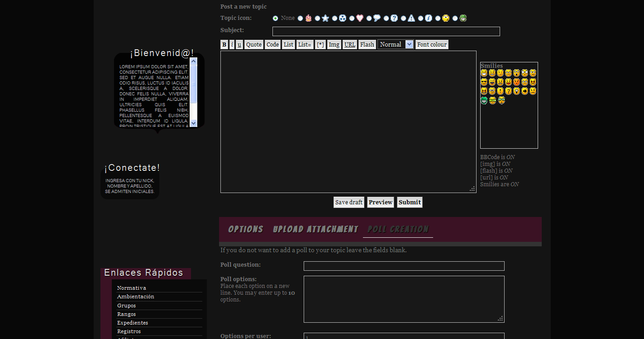Select the radio button for the question mark topic icon
Viewport: 644px width, 339px height.
tap(386, 18)
